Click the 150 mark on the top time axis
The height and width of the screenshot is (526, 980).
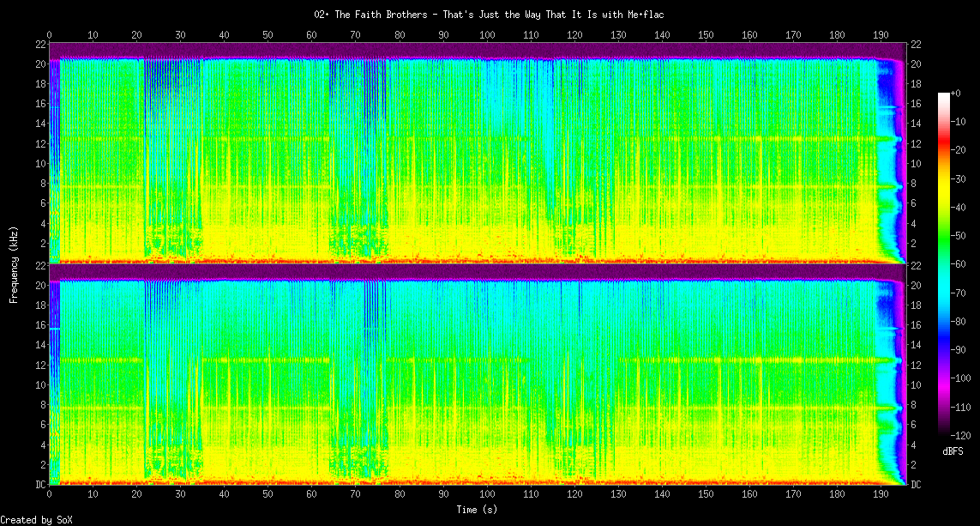click(706, 35)
